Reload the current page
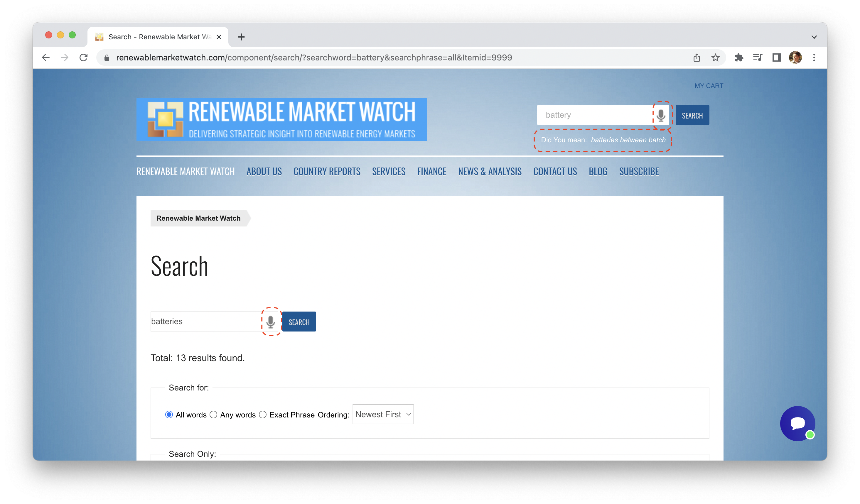Screen dimensions: 860x504 (x=84, y=57)
